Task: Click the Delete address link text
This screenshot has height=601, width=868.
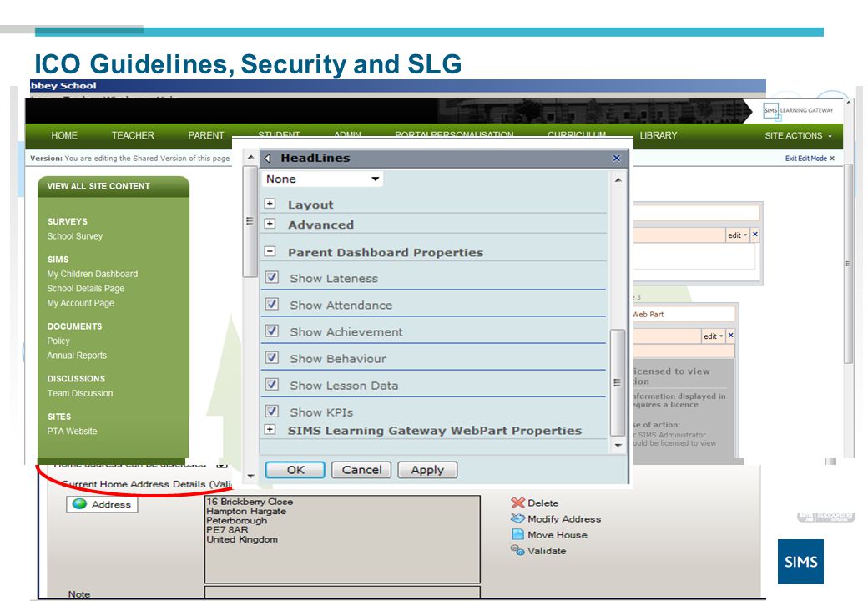Action: (543, 503)
